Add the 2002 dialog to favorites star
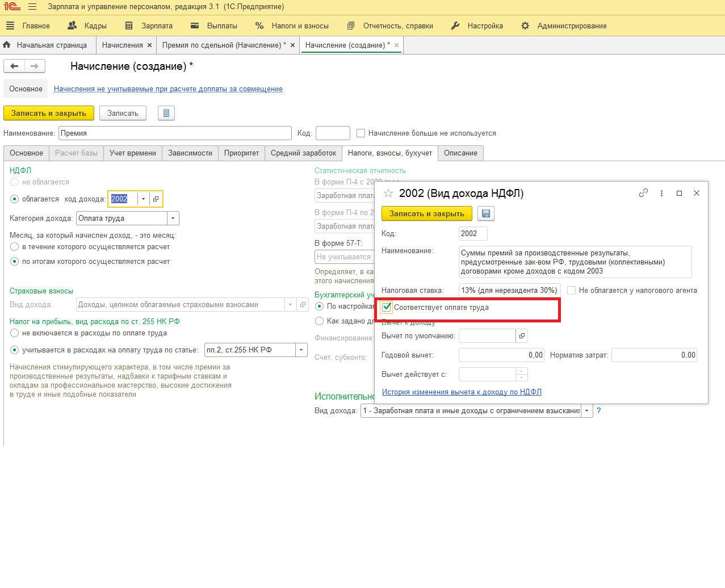Screen dimensions: 725x588 (388, 194)
